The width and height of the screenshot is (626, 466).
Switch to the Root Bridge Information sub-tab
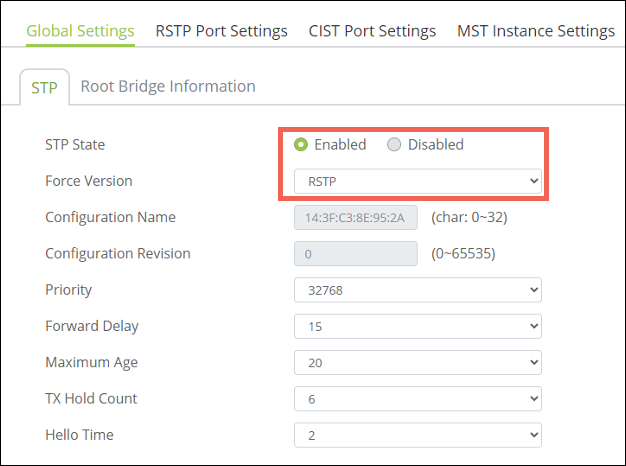pyautogui.click(x=168, y=86)
